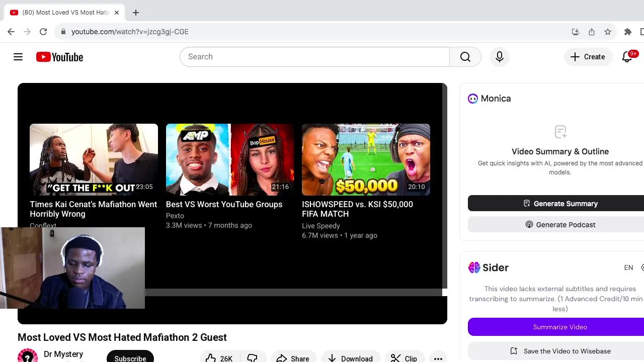Focus the YouTube Search field
Viewport: 644px width, 362px height.
314,57
